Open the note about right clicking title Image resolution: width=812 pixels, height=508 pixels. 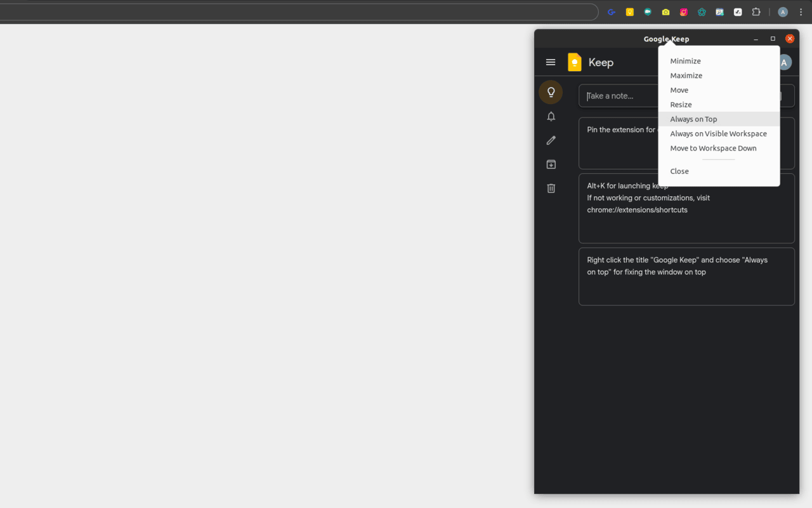[x=686, y=276]
